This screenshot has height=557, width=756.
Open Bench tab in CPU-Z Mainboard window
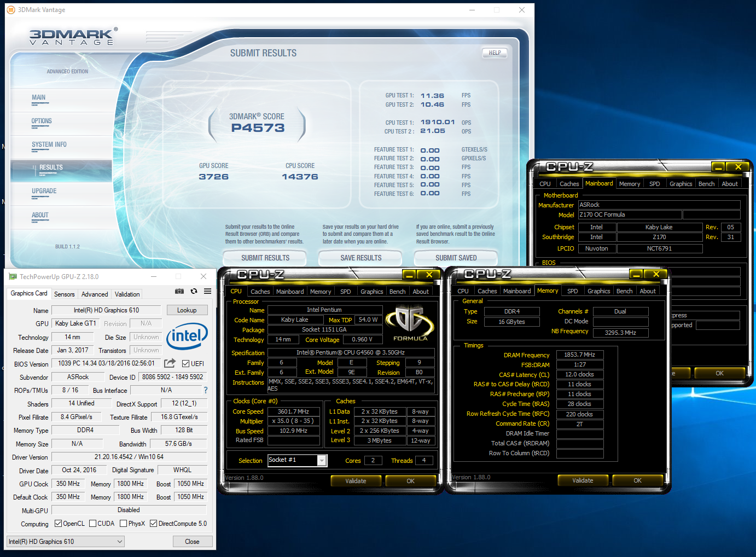707,184
